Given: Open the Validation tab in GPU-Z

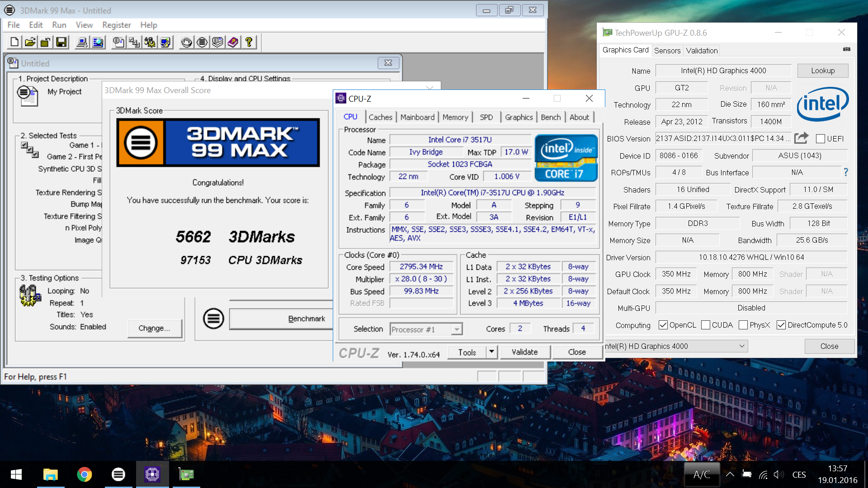Looking at the screenshot, I should tap(702, 51).
